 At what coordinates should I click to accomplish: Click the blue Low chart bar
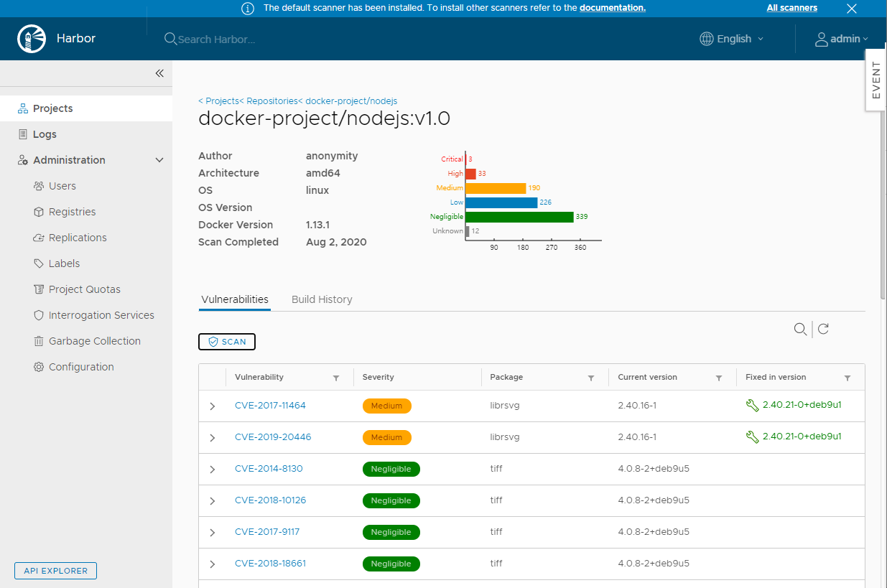tap(501, 202)
